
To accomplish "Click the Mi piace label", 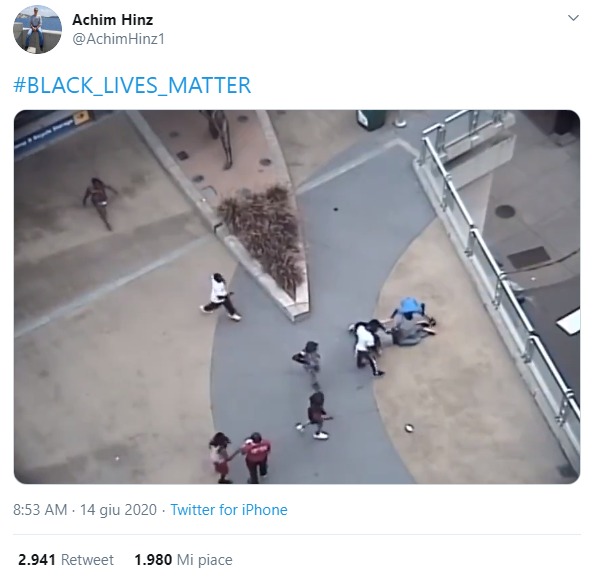I will [205, 560].
